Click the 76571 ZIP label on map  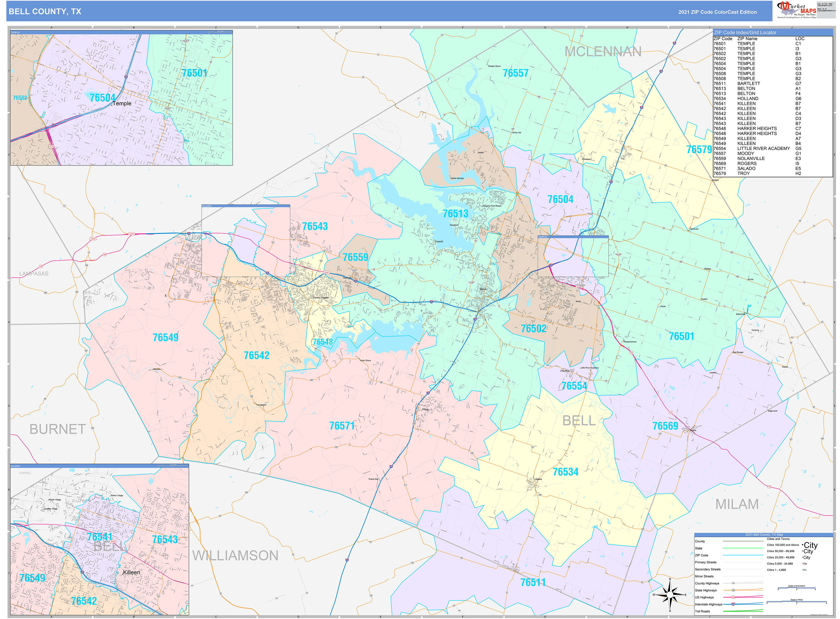click(x=342, y=426)
